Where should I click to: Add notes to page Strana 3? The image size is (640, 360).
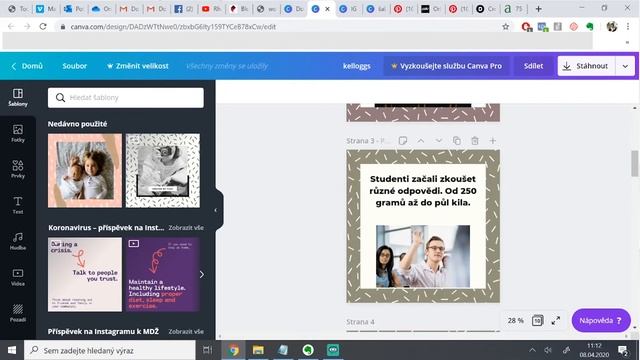click(x=403, y=141)
